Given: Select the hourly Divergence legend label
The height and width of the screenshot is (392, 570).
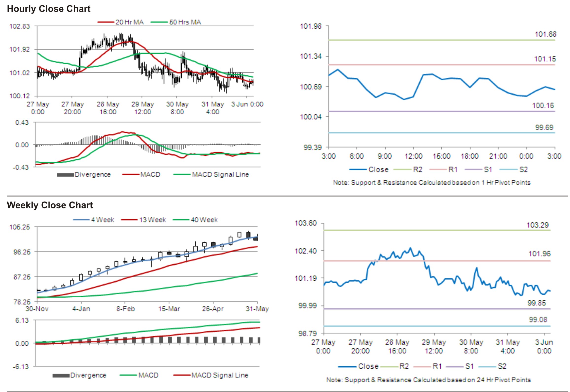Looking at the screenshot, I should click(x=93, y=174).
